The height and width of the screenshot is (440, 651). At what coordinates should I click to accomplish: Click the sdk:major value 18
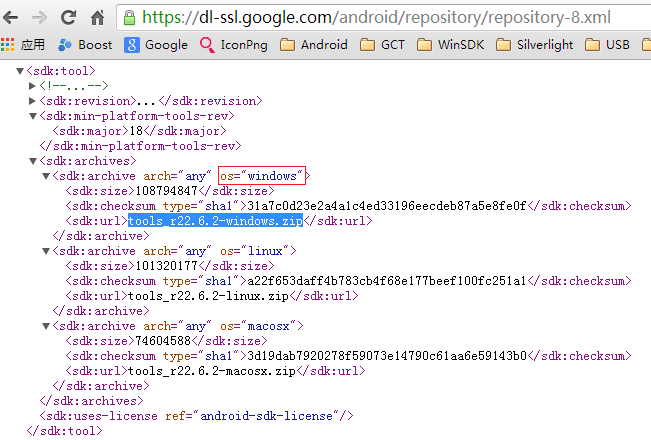tap(136, 131)
